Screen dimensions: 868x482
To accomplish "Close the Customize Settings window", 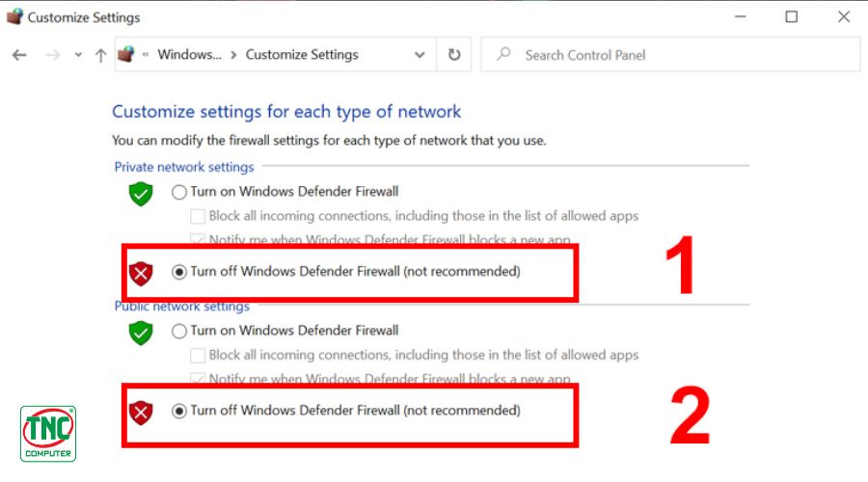I will coord(844,16).
